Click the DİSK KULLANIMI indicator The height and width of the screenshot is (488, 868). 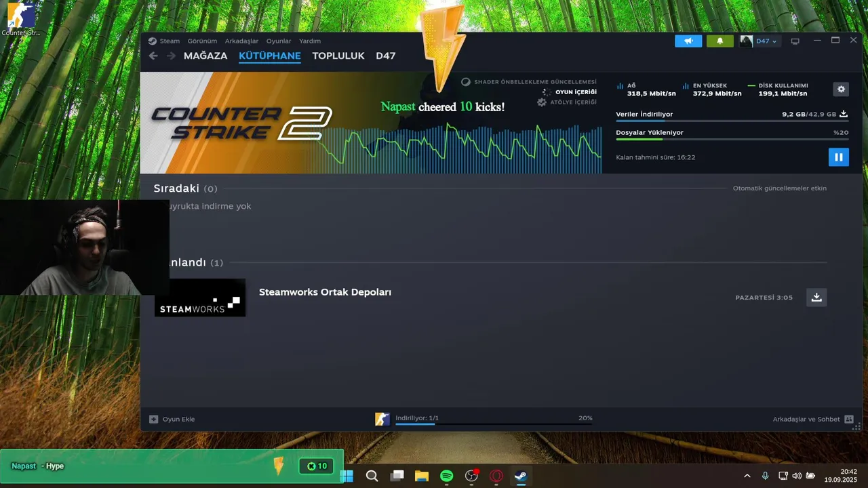pos(778,89)
